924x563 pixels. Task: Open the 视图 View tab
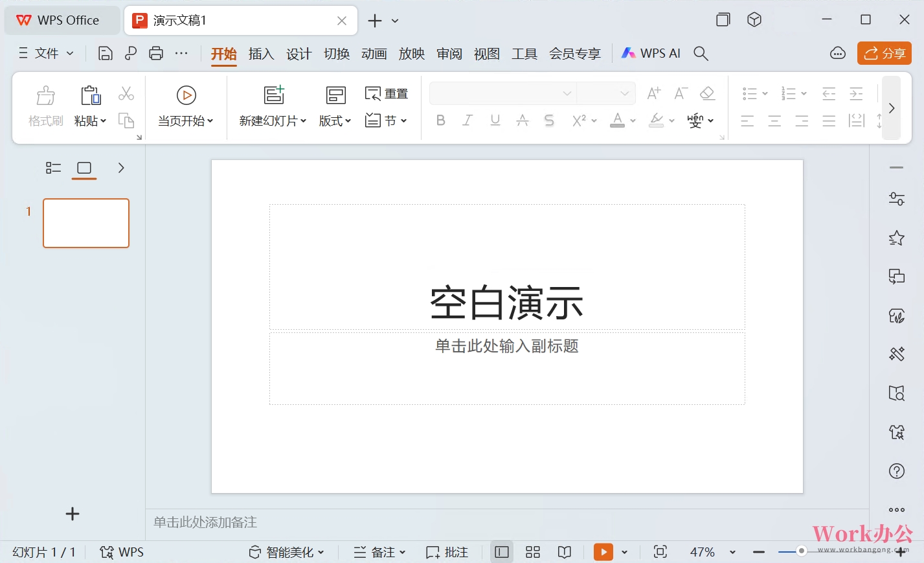click(487, 54)
